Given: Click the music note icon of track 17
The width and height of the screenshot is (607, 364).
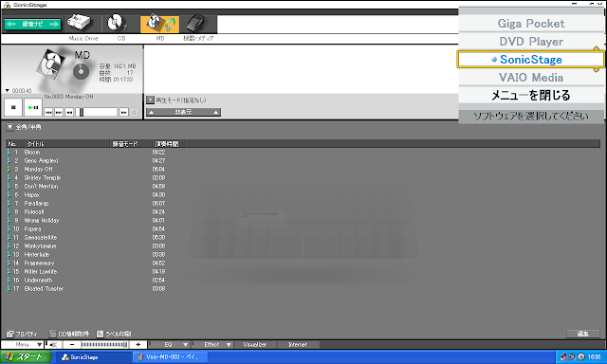Looking at the screenshot, I should [x=9, y=288].
